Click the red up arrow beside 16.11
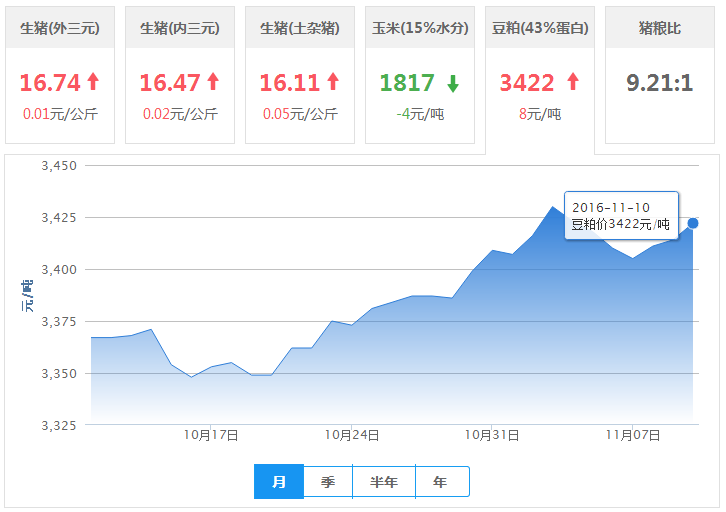 click(333, 81)
